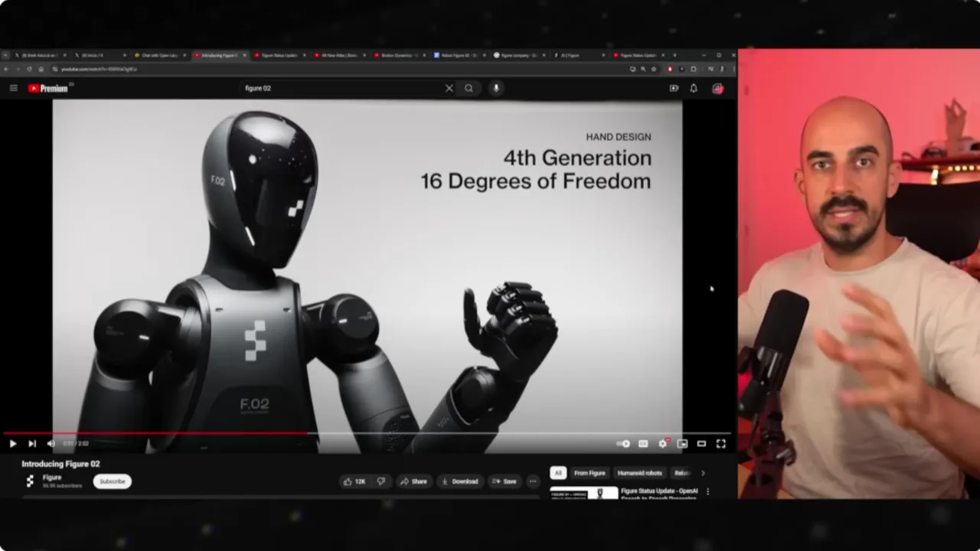Play the Figure 02 video
This screenshot has height=551, width=980.
13,443
